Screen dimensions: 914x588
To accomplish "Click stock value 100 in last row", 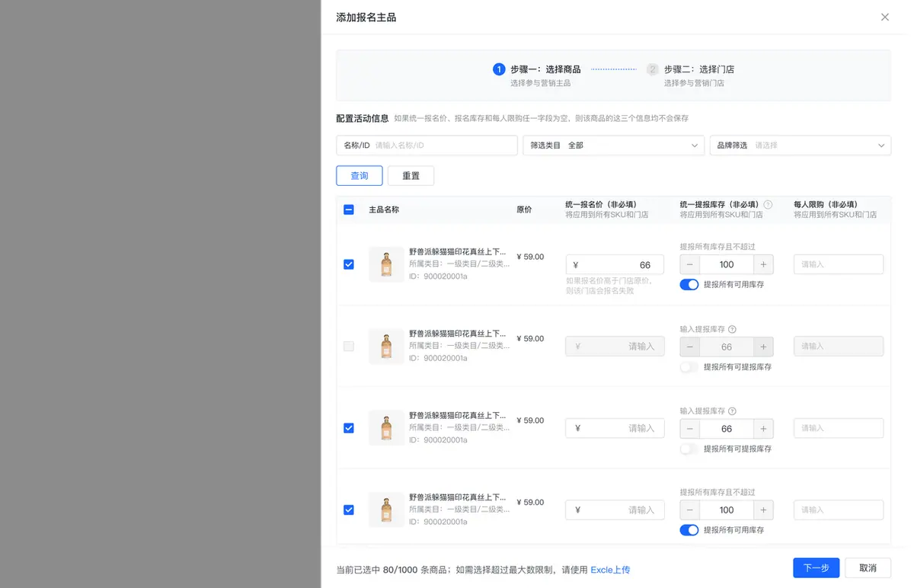I will [727, 510].
